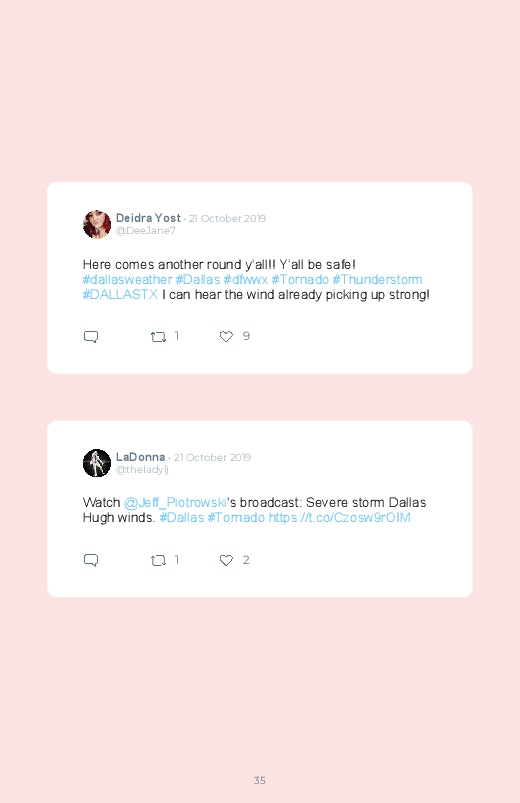The width and height of the screenshot is (520, 803).
Task: Click reply icon on LaDonna's tweet
Action: tap(91, 560)
